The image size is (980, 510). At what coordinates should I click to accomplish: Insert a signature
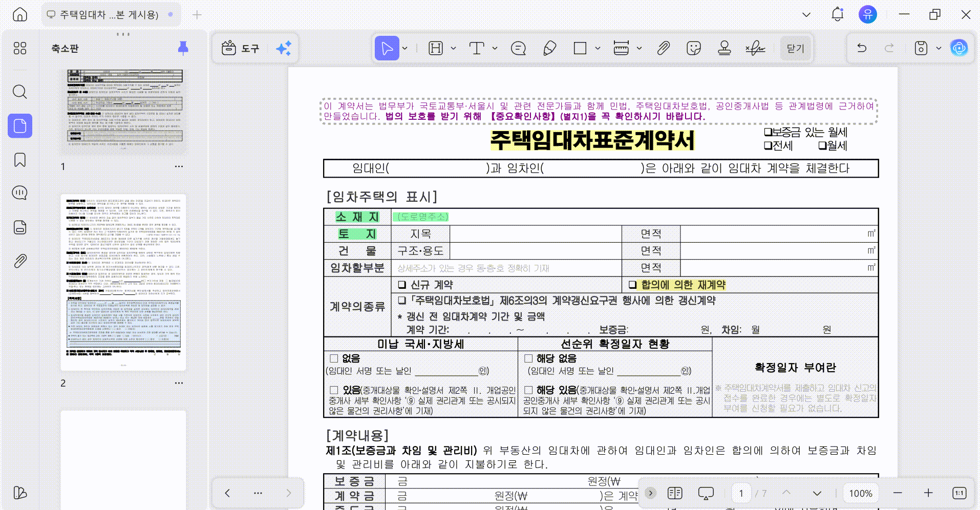(755, 48)
